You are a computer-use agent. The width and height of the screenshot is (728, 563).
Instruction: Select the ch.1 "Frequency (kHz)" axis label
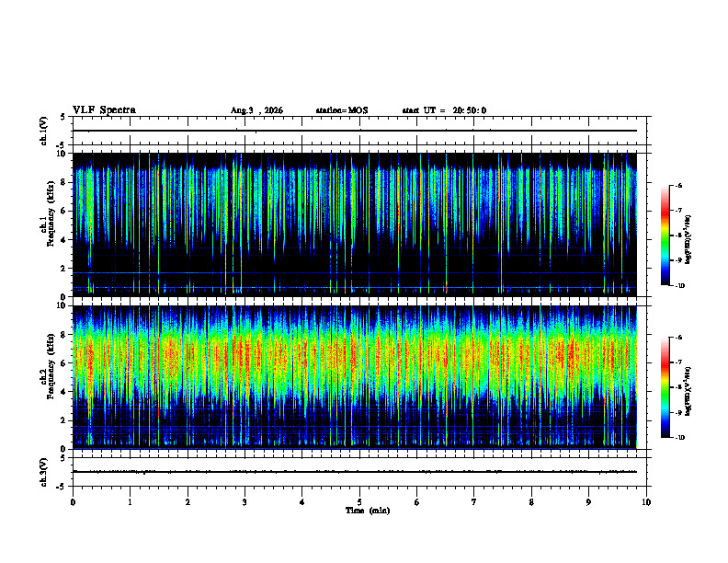pyautogui.click(x=51, y=213)
